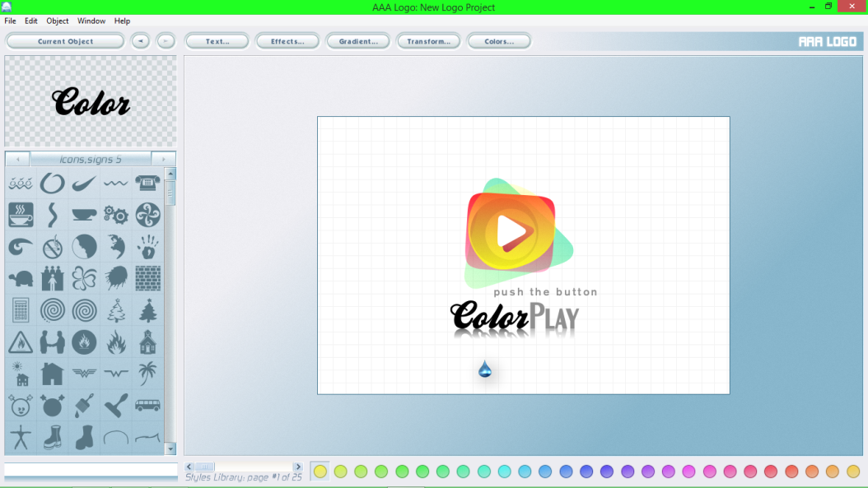The width and height of the screenshot is (868, 488).
Task: Select the school bus icon
Action: (147, 406)
